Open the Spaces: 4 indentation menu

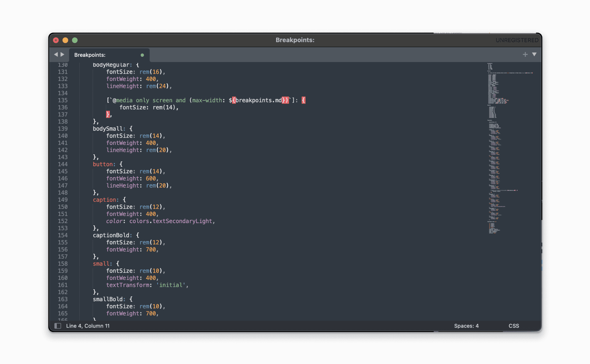[466, 326]
